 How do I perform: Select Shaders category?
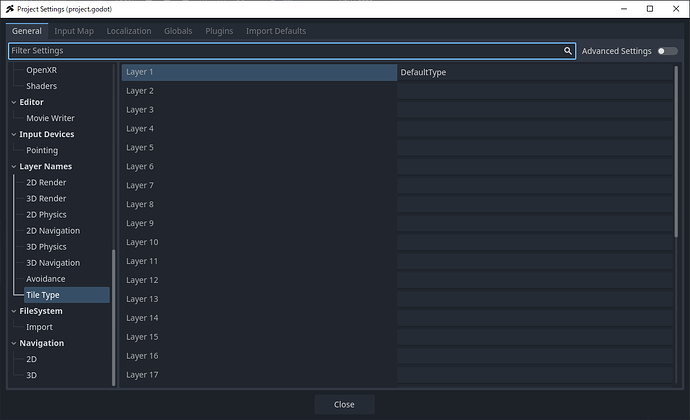pyautogui.click(x=41, y=86)
